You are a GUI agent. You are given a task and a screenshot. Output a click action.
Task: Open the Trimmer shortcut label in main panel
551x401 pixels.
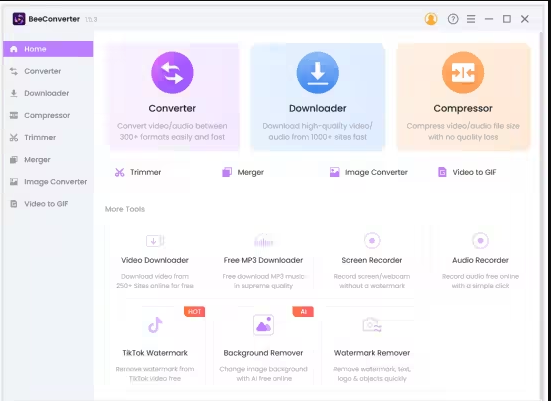[x=145, y=172]
